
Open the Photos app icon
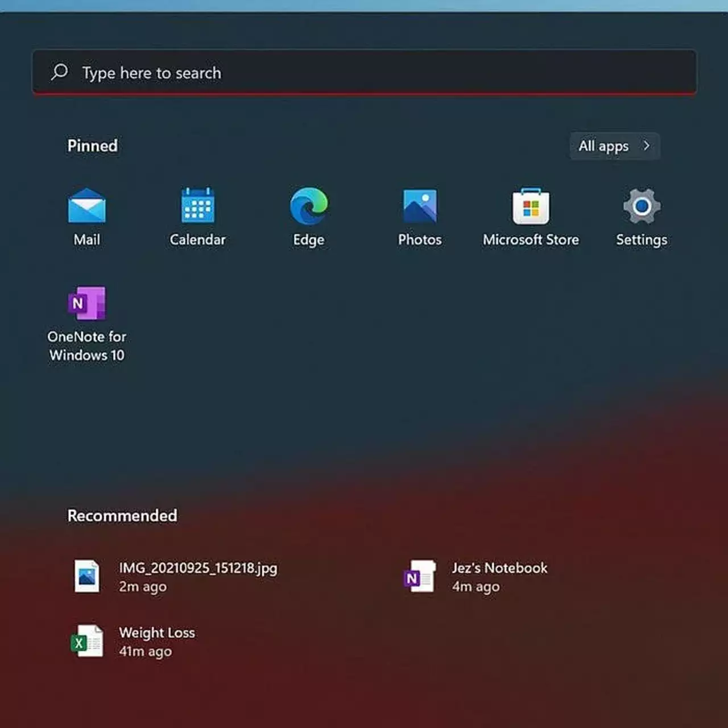tap(420, 206)
